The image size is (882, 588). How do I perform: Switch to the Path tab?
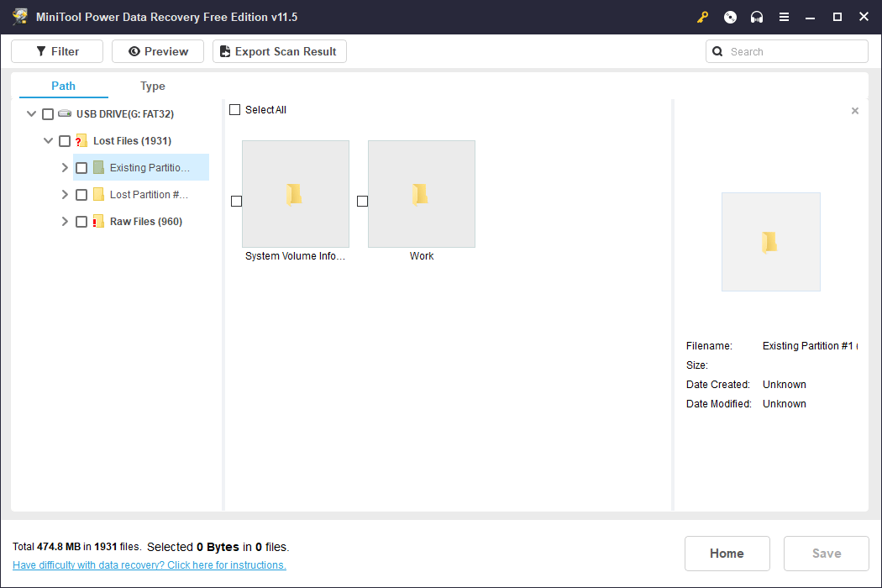point(64,86)
